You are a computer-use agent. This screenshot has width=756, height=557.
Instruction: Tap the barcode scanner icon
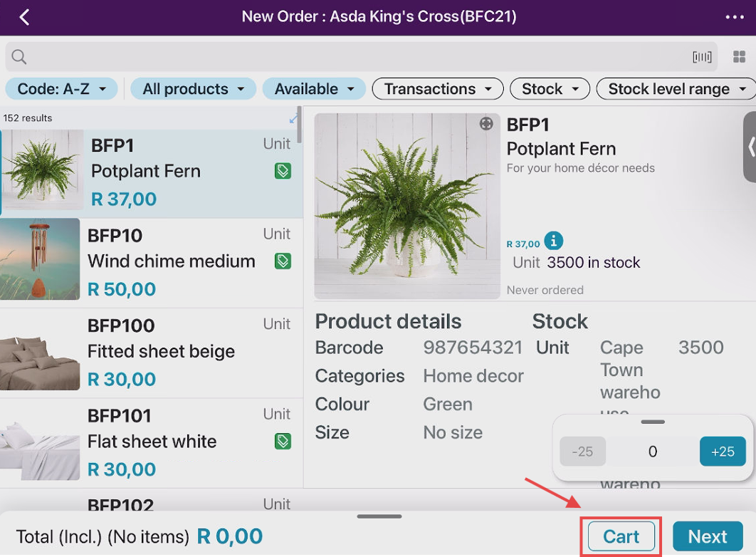(x=702, y=57)
